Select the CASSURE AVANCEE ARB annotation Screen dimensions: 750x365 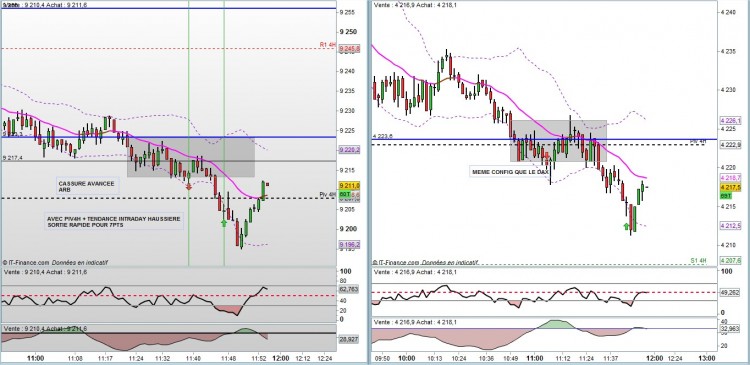(x=88, y=186)
